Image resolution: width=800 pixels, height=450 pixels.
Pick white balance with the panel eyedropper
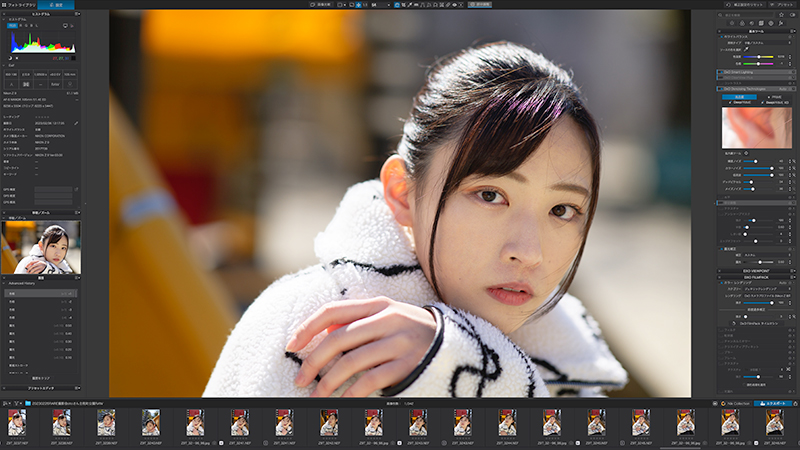(x=746, y=49)
